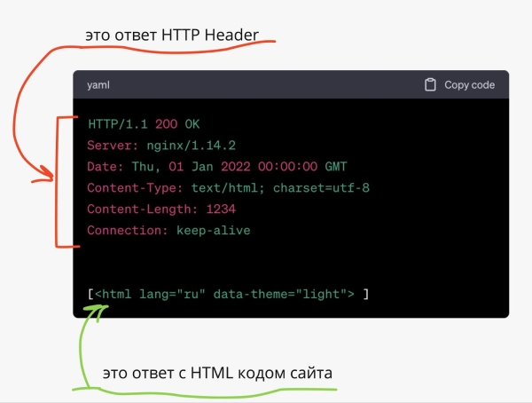This screenshot has width=532, height=403.
Task: Click the red arrowhead pointing at headers
Action: coord(47,176)
